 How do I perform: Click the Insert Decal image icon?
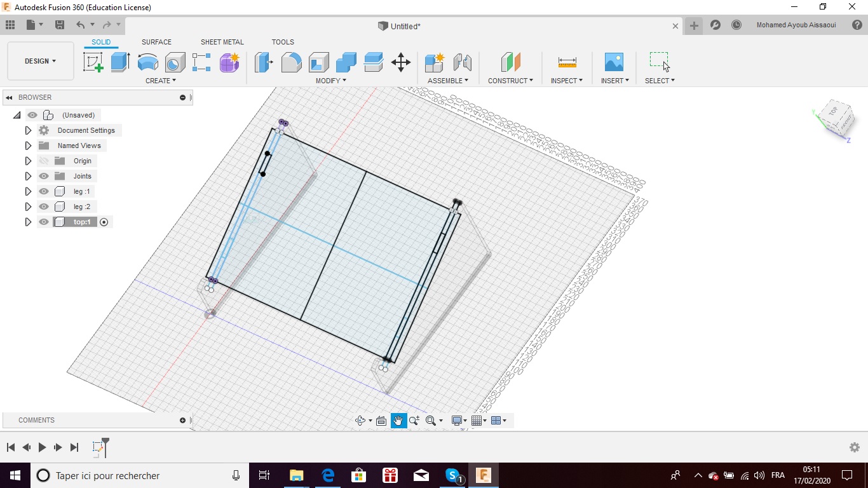coord(614,62)
